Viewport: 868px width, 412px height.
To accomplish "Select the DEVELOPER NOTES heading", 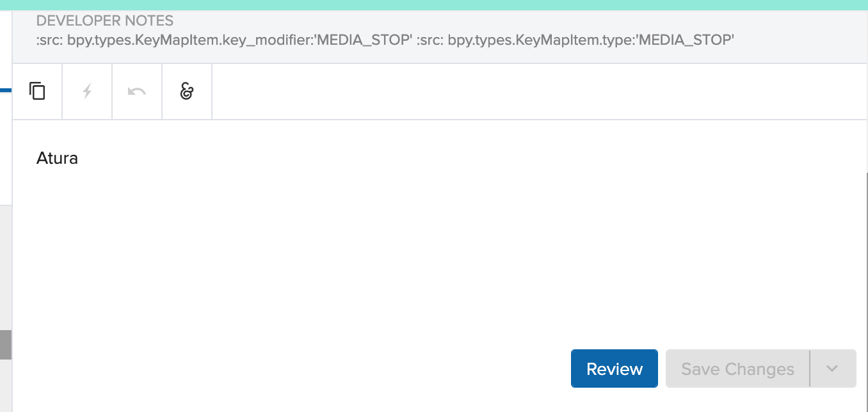I will pyautogui.click(x=105, y=21).
